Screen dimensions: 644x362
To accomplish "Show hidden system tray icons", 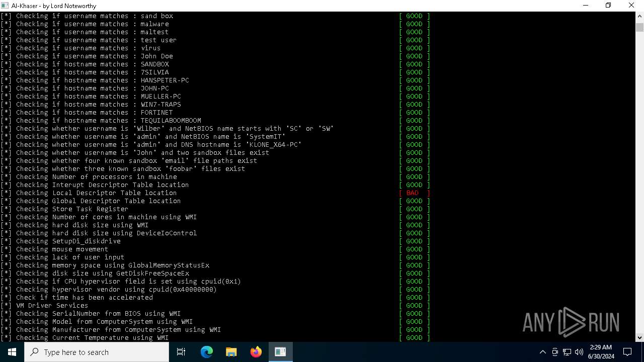I will [x=542, y=352].
